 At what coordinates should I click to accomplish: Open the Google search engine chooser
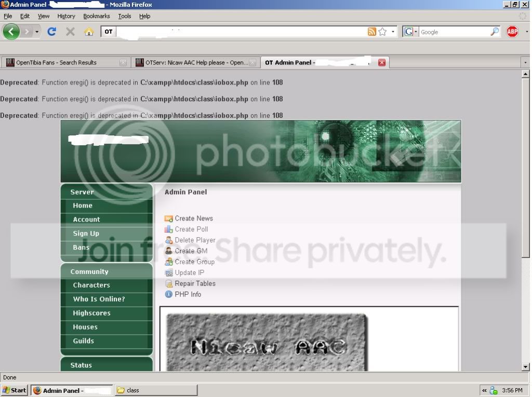tap(410, 32)
